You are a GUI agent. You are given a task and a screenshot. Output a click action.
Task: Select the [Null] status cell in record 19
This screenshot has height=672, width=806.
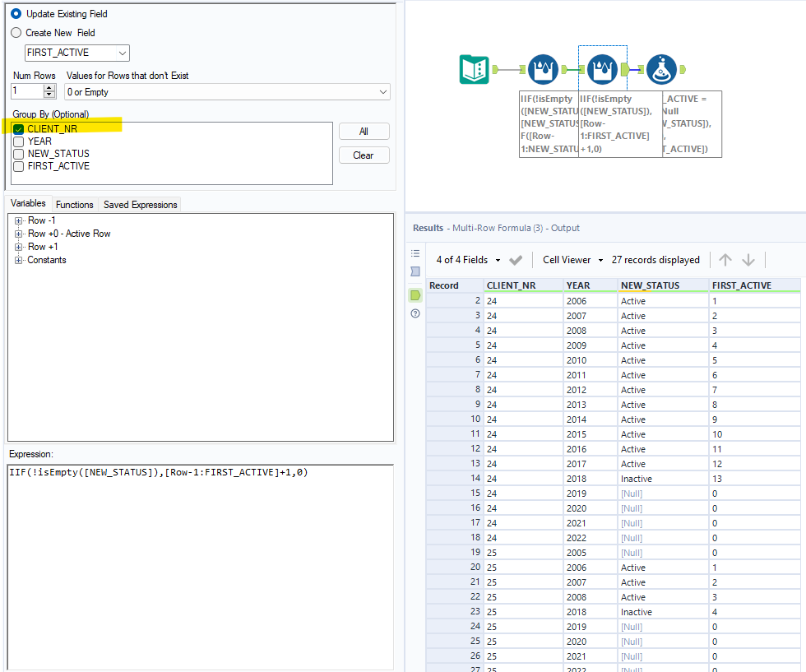point(663,553)
